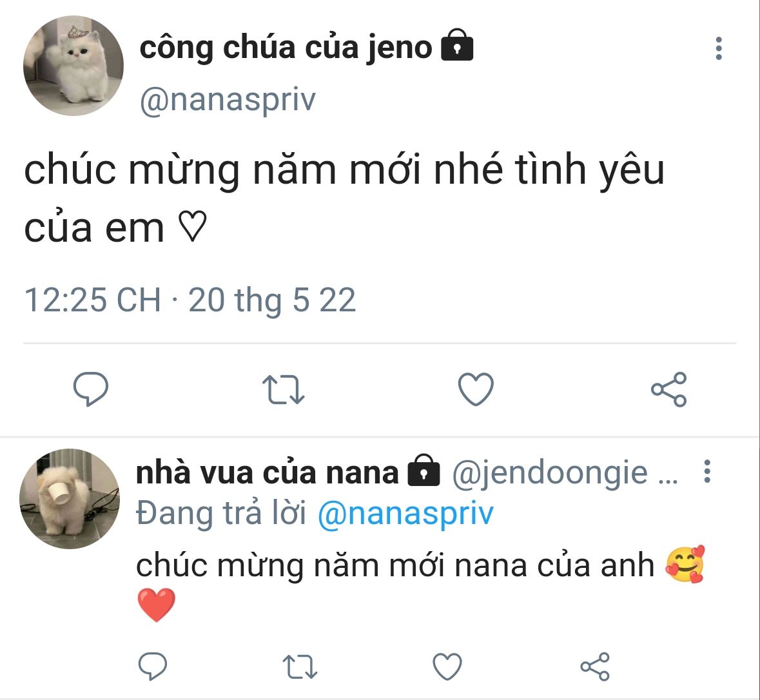This screenshot has height=700, width=760.
Task: Share the main nanaspriv tweet
Action: point(668,389)
